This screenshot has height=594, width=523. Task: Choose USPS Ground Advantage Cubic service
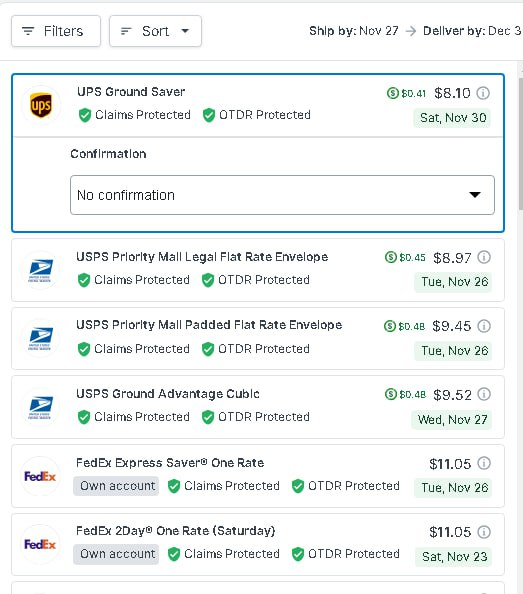[258, 407]
